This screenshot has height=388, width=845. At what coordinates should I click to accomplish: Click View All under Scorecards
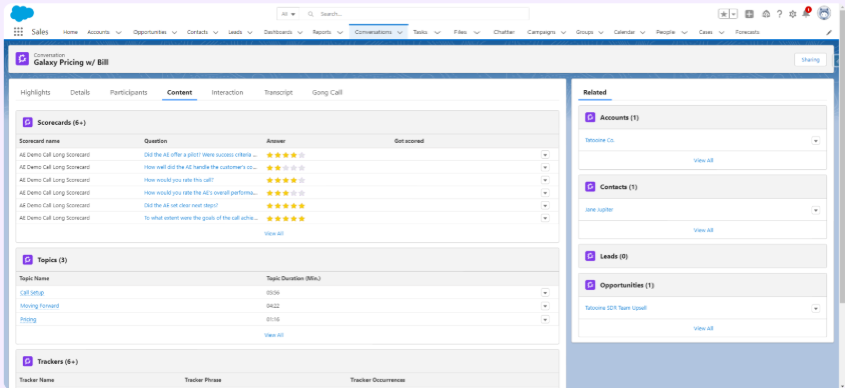pos(274,233)
